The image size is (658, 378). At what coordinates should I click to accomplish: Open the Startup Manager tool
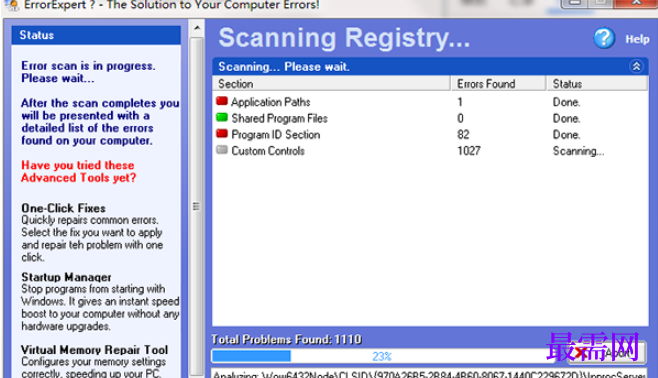click(66, 277)
